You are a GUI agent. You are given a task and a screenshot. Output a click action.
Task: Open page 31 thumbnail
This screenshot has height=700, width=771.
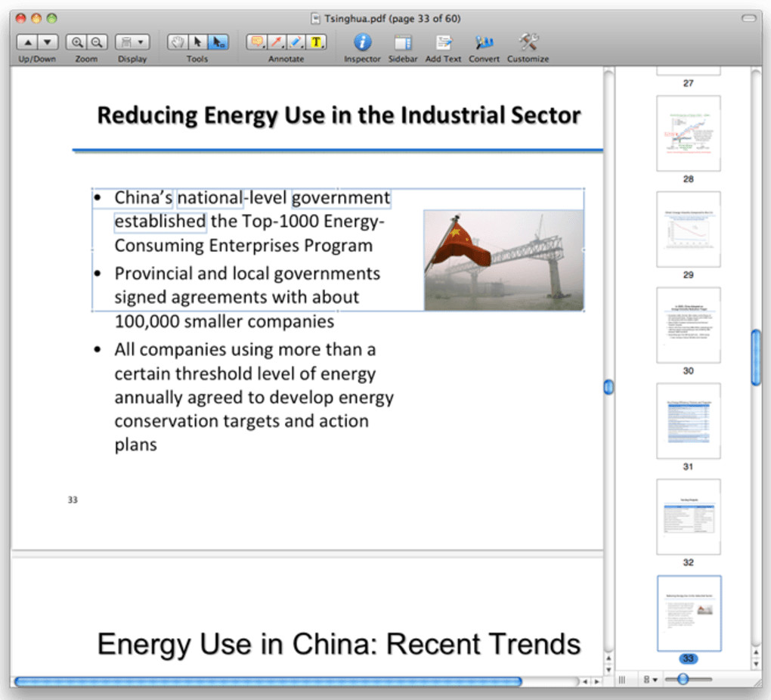[689, 421]
